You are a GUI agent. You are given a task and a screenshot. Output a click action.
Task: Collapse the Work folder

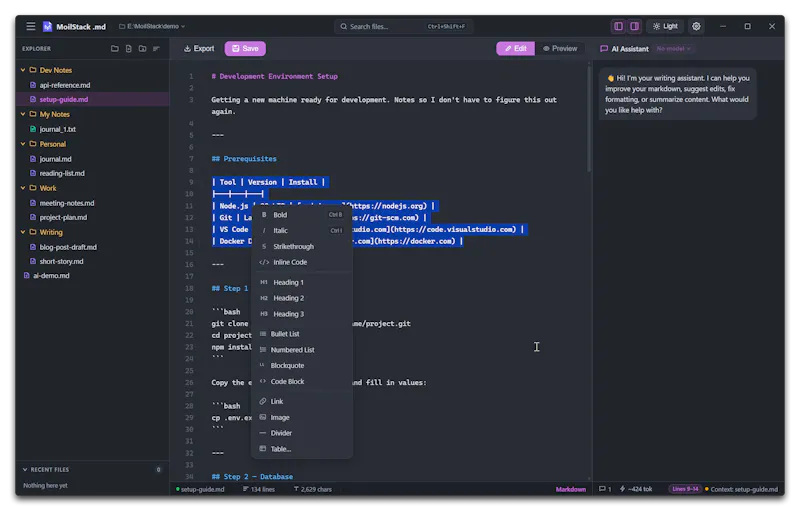(x=23, y=188)
